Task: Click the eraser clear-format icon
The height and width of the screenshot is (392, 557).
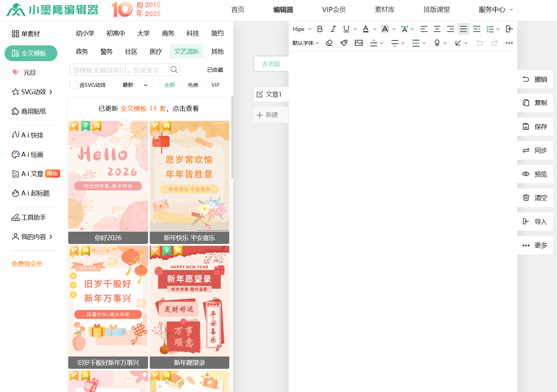Action: (x=329, y=43)
